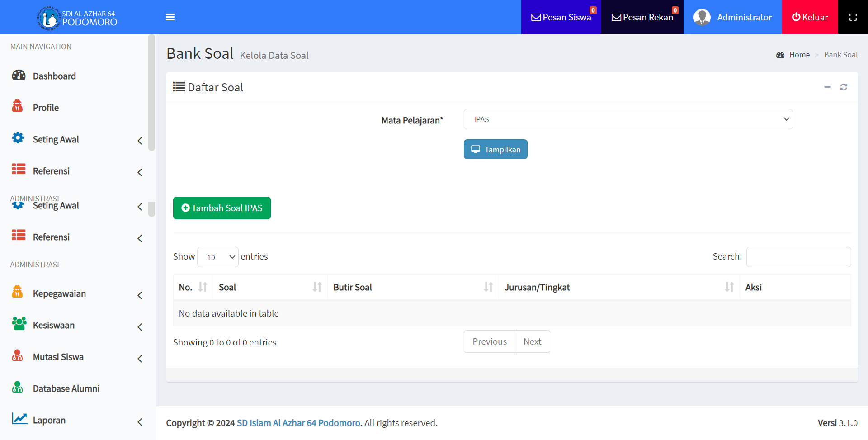Click the fullscreen expand icon
The image size is (868, 440).
[x=853, y=17]
